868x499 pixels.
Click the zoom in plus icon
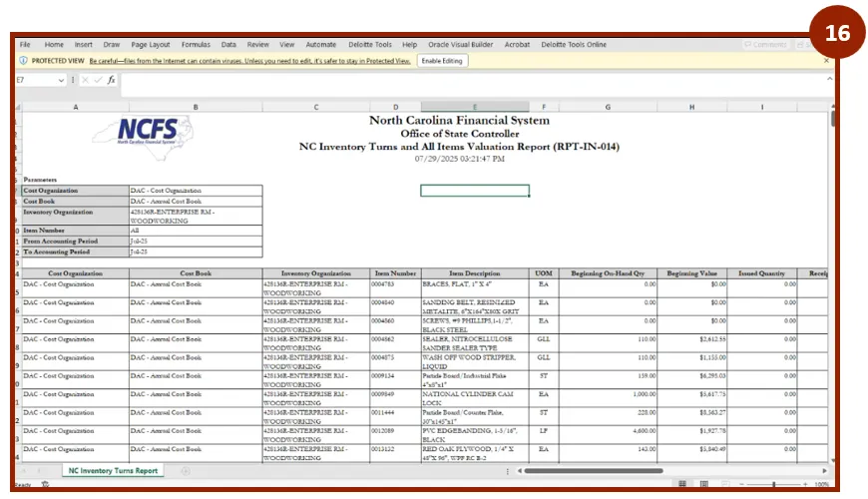(x=804, y=484)
